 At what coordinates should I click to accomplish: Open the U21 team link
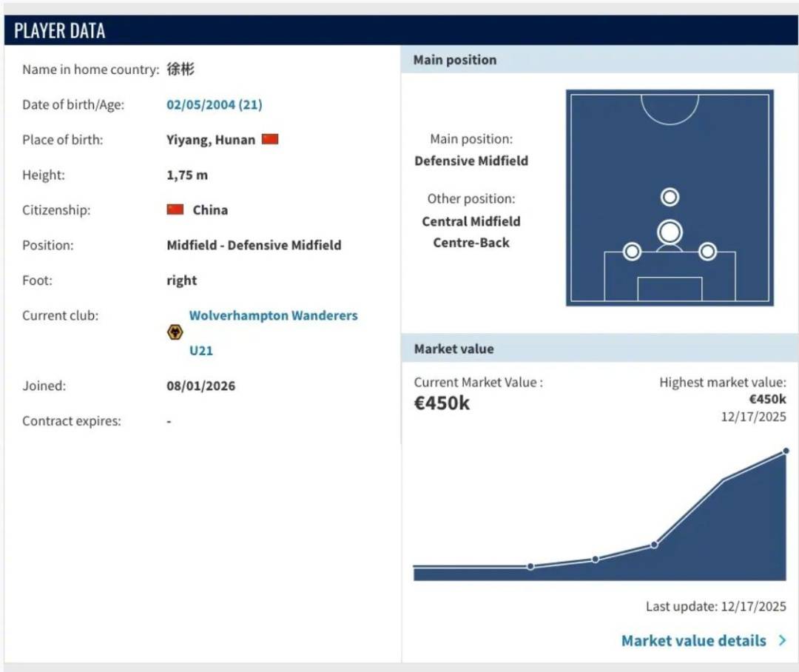coord(201,350)
